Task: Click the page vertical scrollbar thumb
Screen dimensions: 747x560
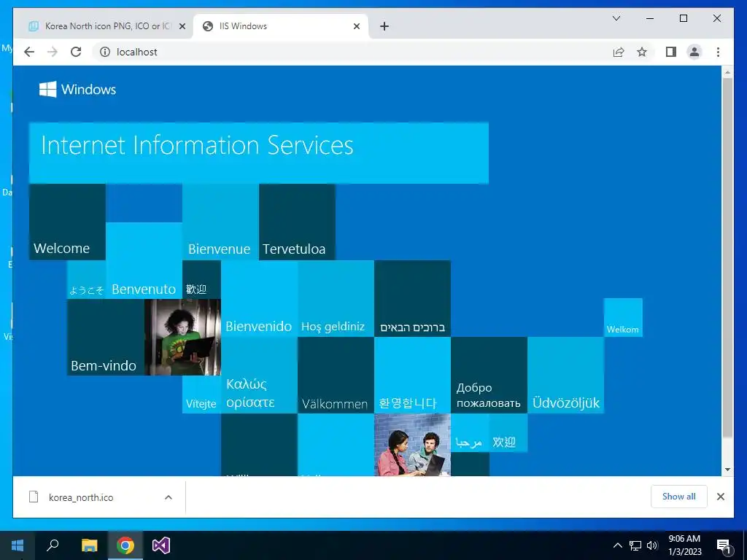Action: (x=727, y=257)
